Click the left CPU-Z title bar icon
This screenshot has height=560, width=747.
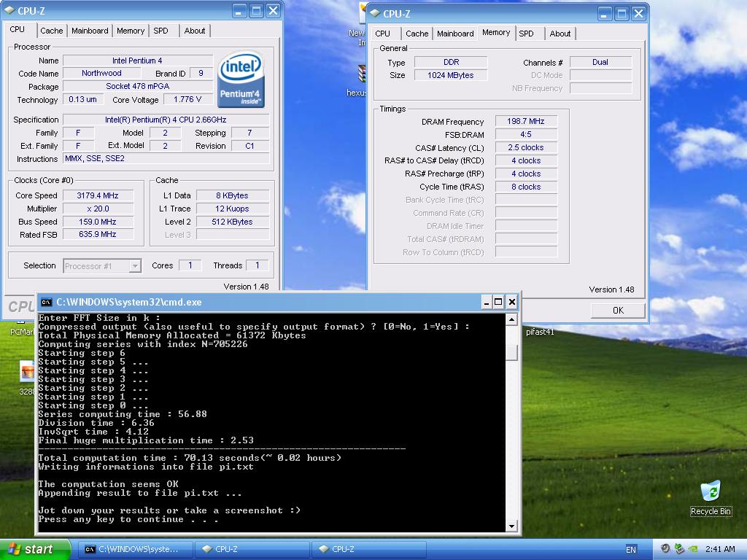coord(9,10)
